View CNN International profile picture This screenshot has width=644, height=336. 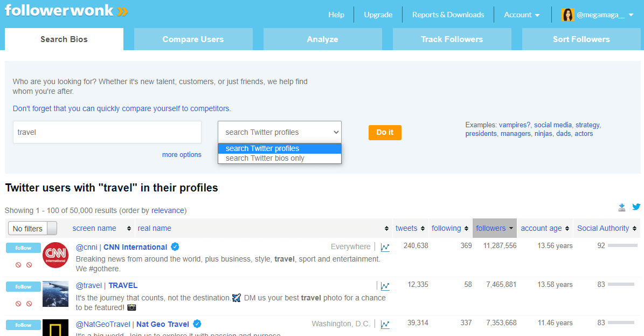pyautogui.click(x=56, y=255)
